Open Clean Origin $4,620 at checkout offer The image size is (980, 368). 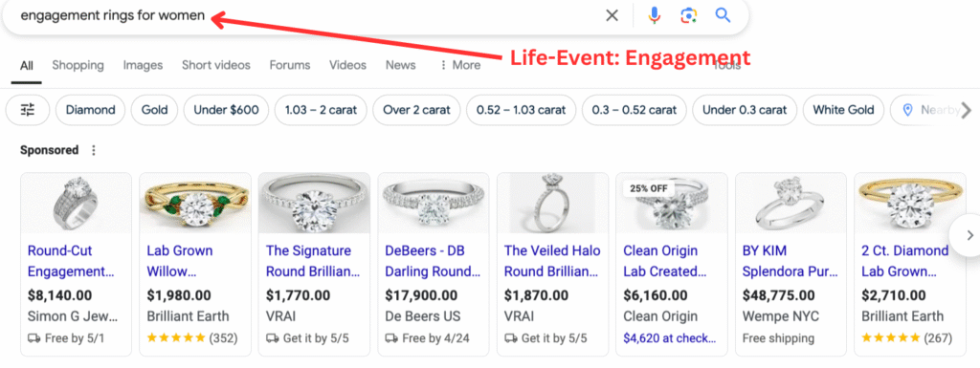(x=670, y=338)
